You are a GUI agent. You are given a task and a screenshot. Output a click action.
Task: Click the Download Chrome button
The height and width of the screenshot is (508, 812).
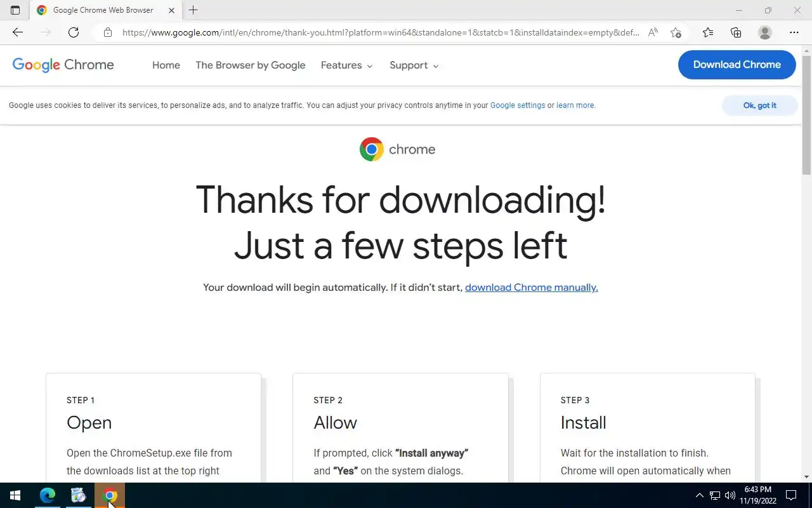tap(737, 65)
